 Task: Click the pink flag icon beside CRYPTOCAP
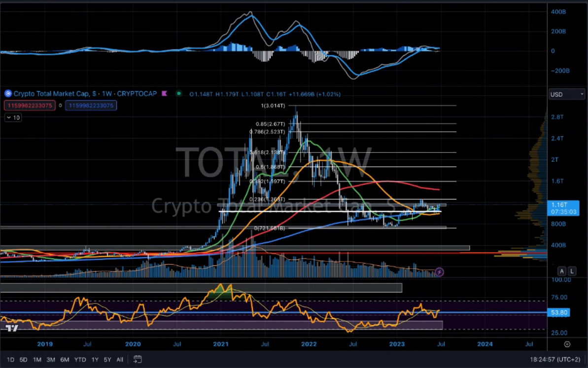pyautogui.click(x=164, y=94)
